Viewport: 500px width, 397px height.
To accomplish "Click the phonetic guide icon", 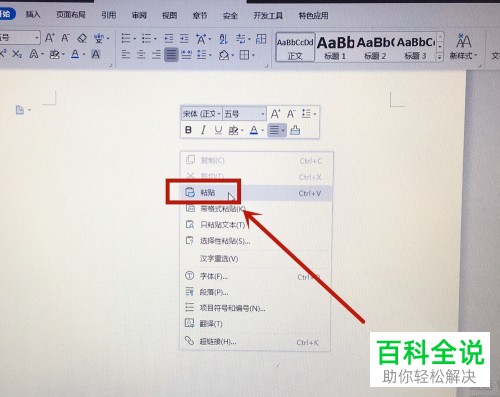I will (99, 38).
